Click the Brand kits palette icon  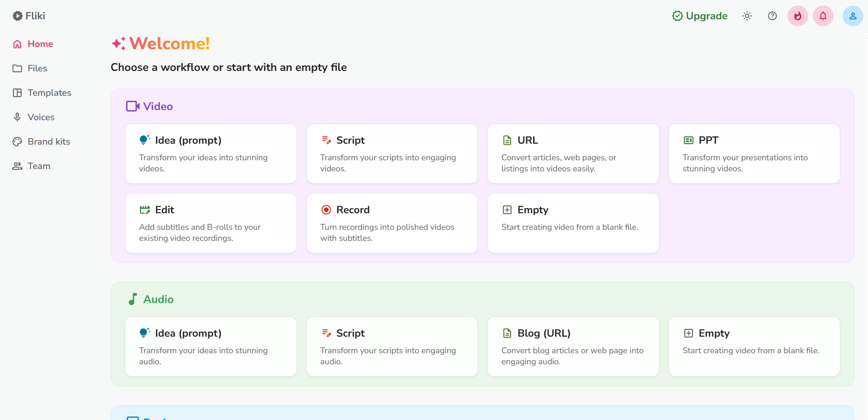point(17,141)
